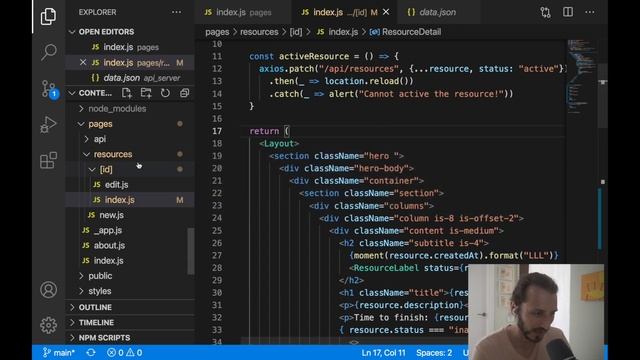Create a new file in project
Screen dimensions: 640x360
click(127, 93)
